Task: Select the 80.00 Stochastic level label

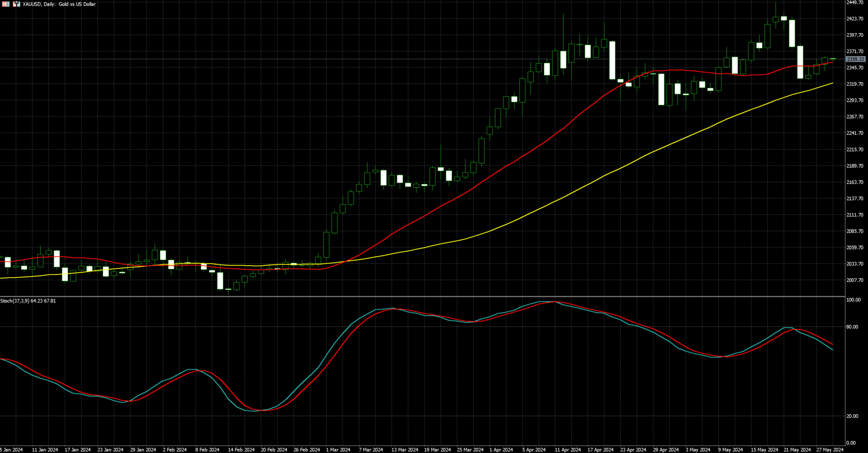Action: 852,327
